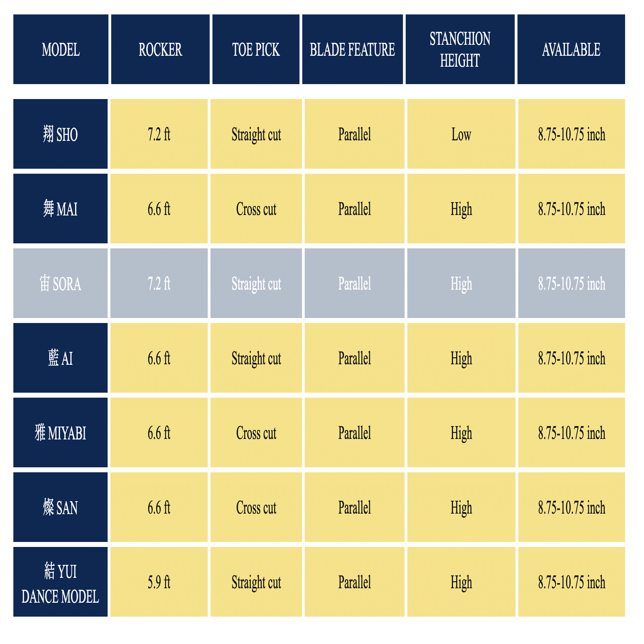Click YUI's 8.75-10.75 inch availability cell

(x=571, y=582)
